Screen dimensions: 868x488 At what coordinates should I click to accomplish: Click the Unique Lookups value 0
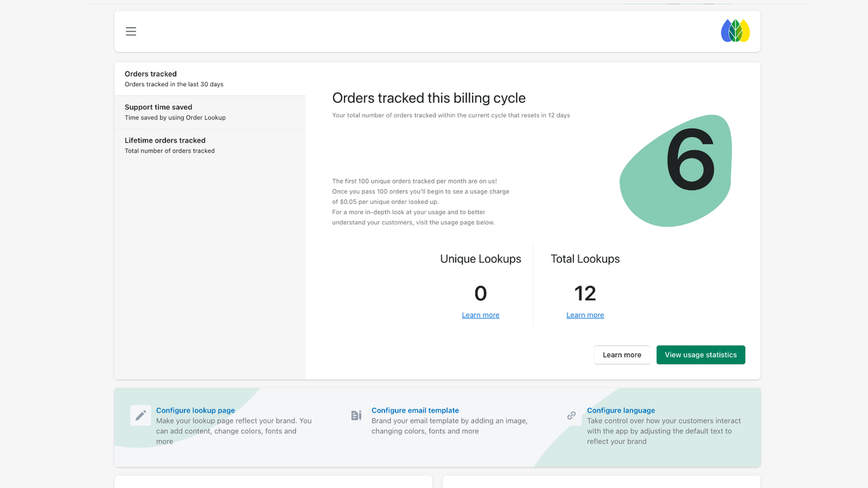[x=481, y=293]
